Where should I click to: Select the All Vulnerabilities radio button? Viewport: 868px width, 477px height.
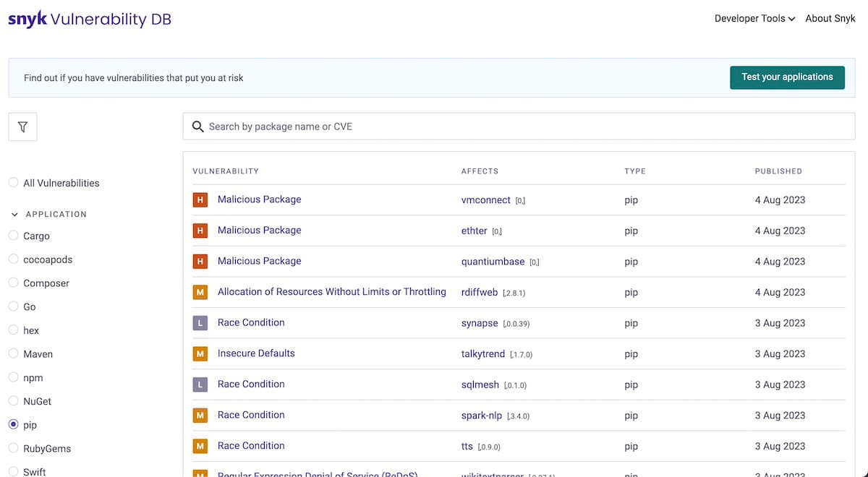[x=14, y=183]
